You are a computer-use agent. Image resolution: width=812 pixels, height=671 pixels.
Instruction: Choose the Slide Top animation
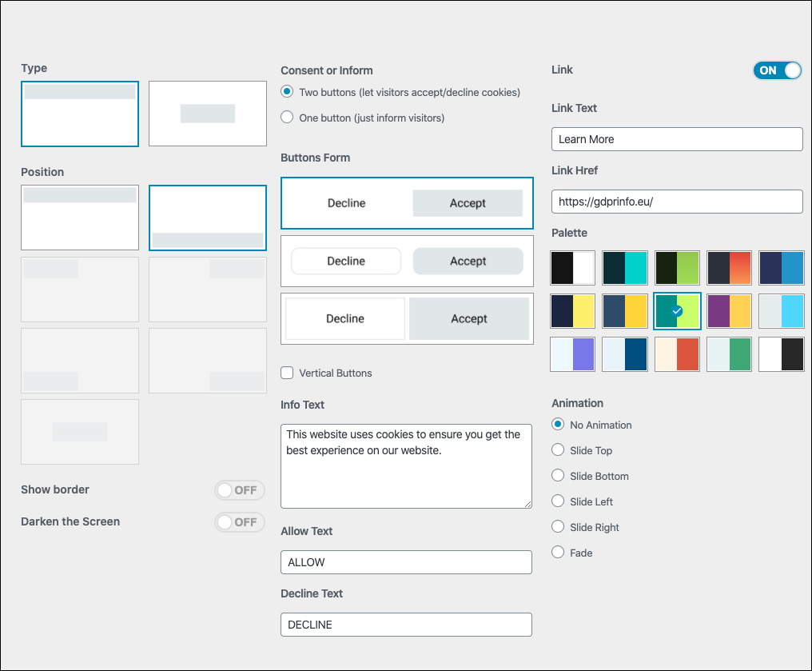tap(559, 450)
